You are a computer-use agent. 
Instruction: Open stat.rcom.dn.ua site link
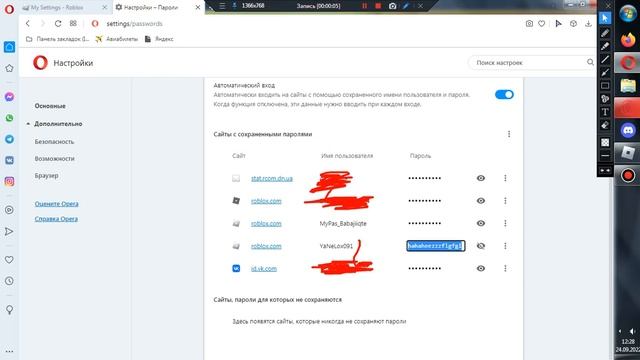point(272,178)
